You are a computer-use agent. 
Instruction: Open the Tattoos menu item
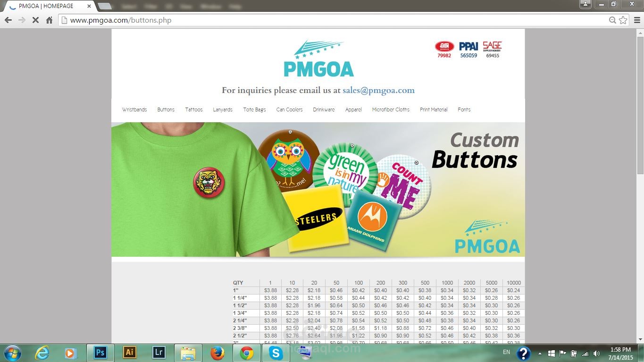pyautogui.click(x=194, y=109)
